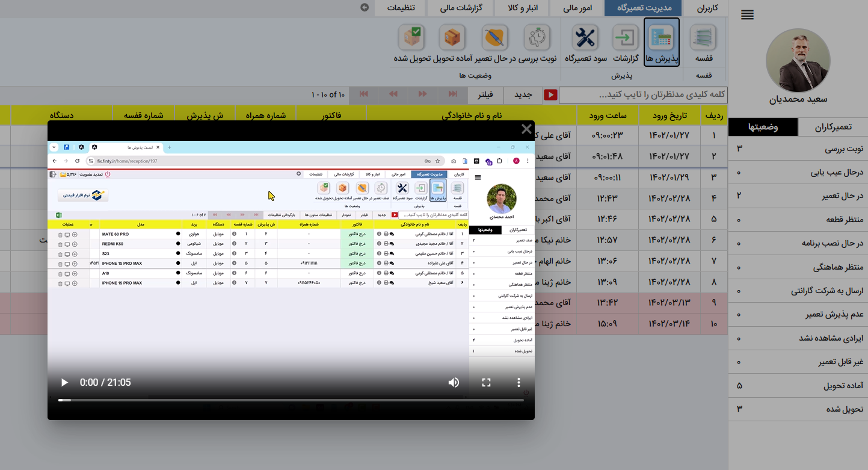
Task: Click entry date ۱۴۰۲/۰۱/۲۹ in row ۳
Action: 669,177
